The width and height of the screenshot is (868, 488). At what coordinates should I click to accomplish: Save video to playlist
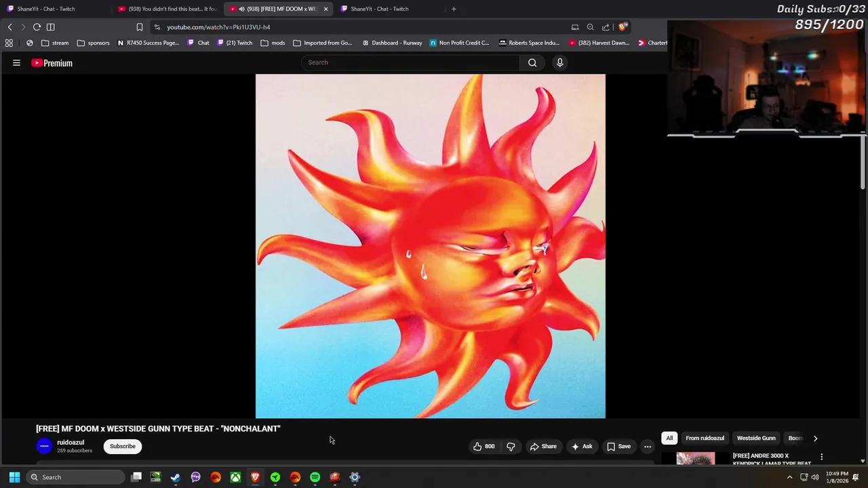618,446
